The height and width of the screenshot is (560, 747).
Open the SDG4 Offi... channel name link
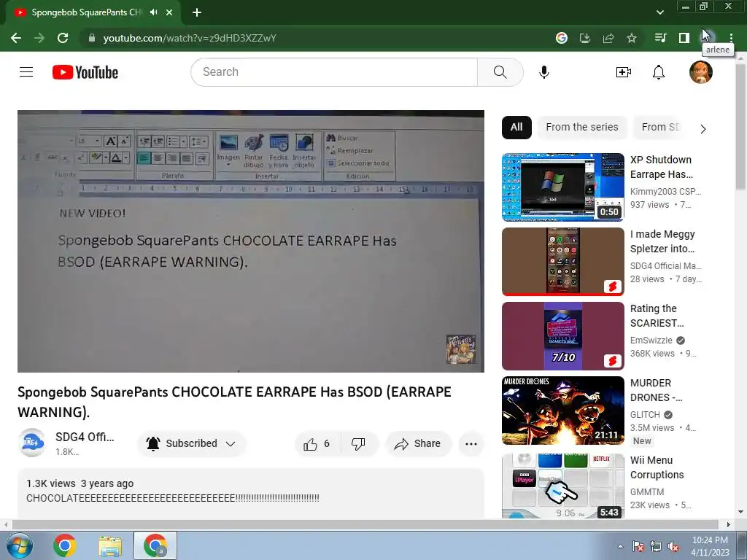pos(85,437)
